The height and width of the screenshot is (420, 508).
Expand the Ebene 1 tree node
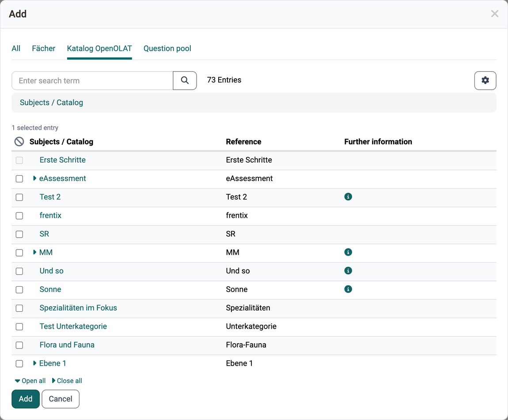34,363
